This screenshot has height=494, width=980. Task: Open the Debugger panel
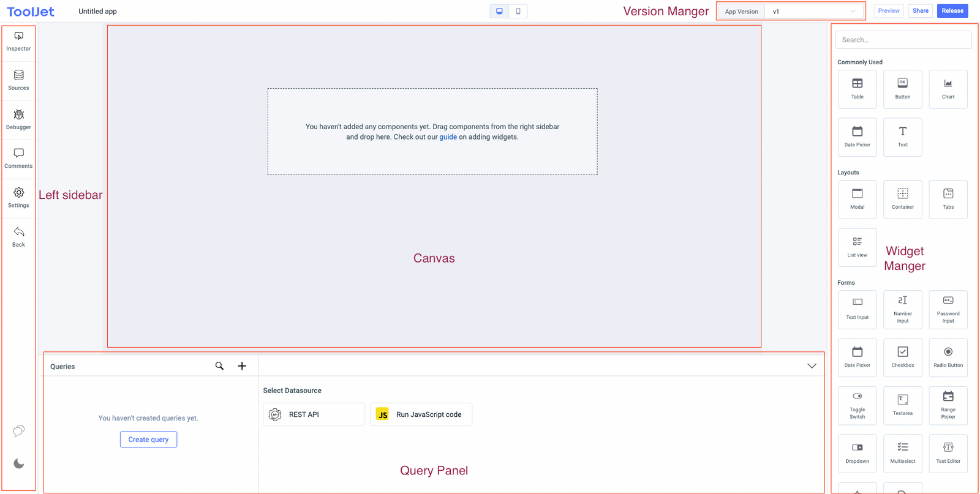point(18,119)
